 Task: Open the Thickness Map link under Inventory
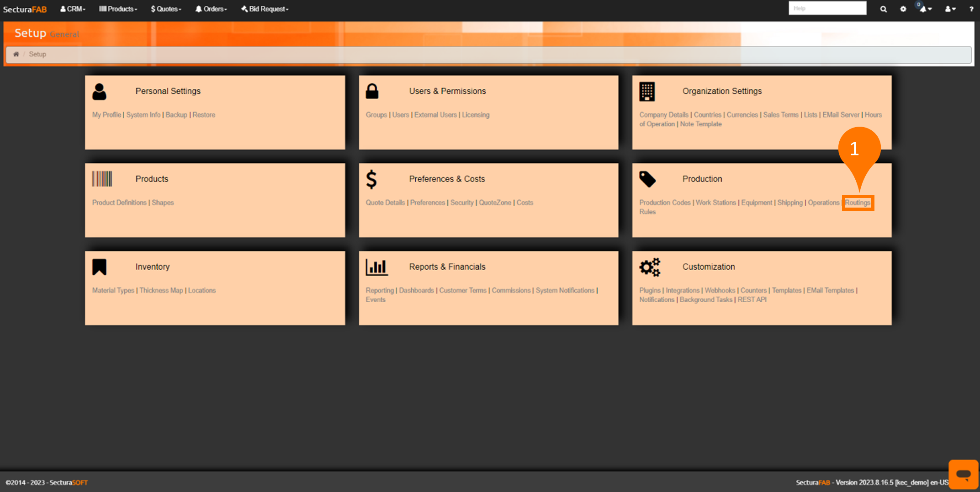161,290
